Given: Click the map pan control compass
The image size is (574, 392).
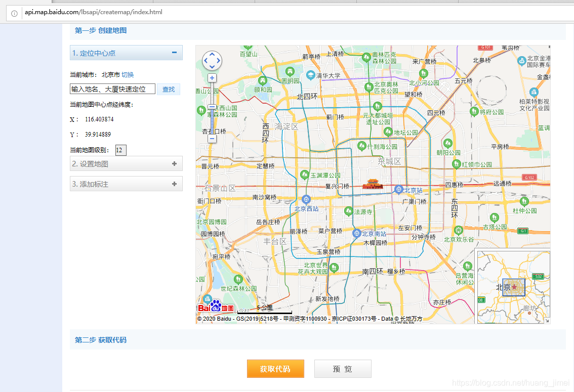Looking at the screenshot, I should 212,60.
